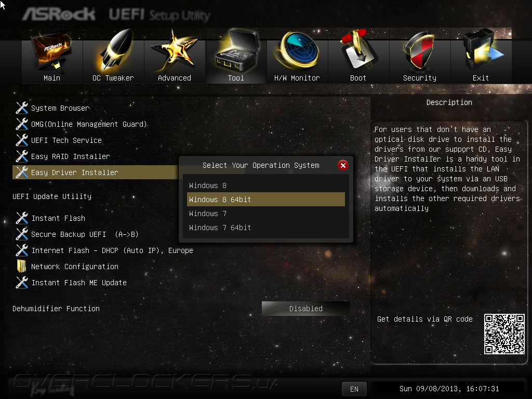
Task: Choose Windows 7 64bit option
Action: point(265,228)
